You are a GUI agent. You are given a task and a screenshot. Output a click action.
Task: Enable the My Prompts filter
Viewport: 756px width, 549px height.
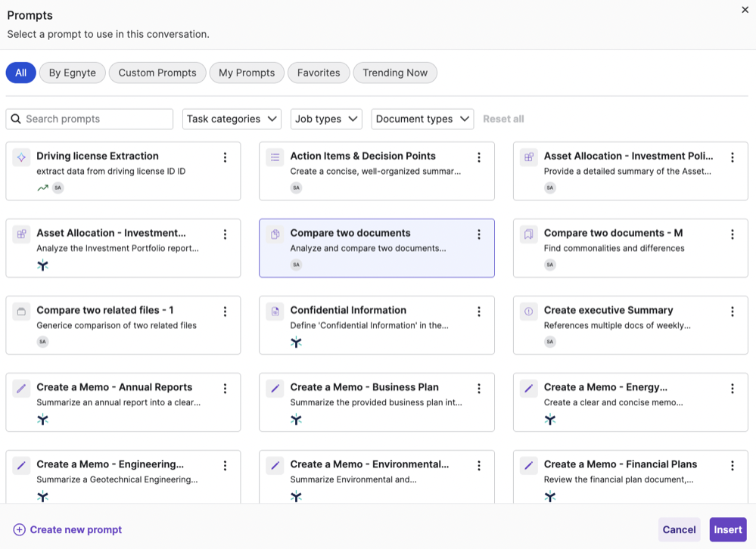coord(247,73)
